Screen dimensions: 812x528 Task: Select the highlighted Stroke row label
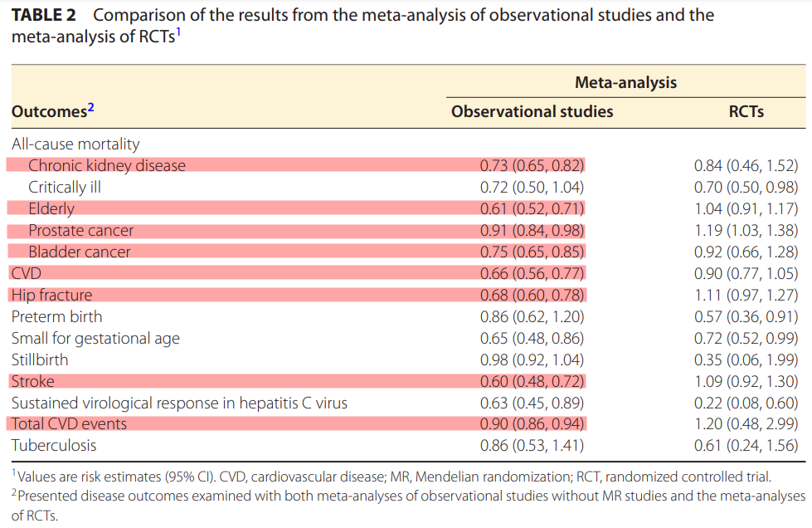click(33, 381)
